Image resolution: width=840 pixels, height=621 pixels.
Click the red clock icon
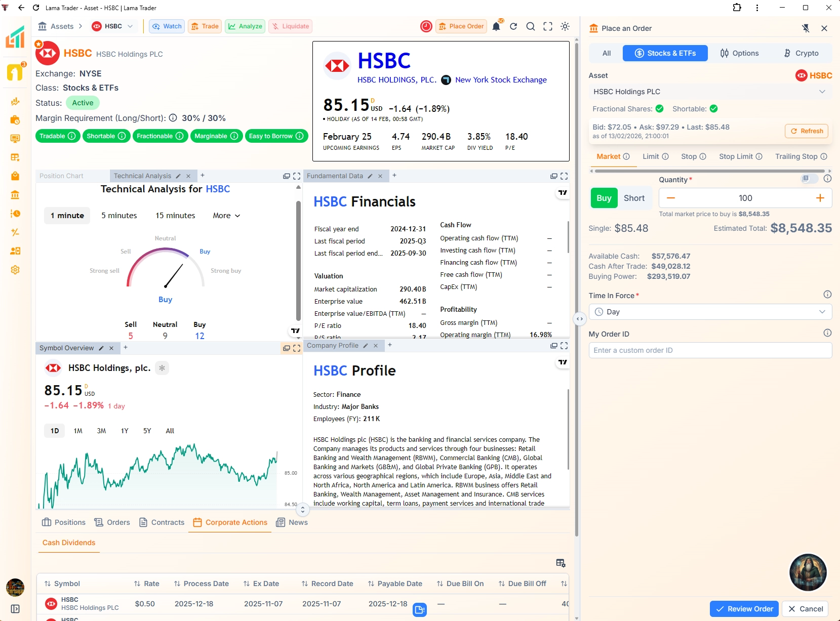(x=426, y=26)
